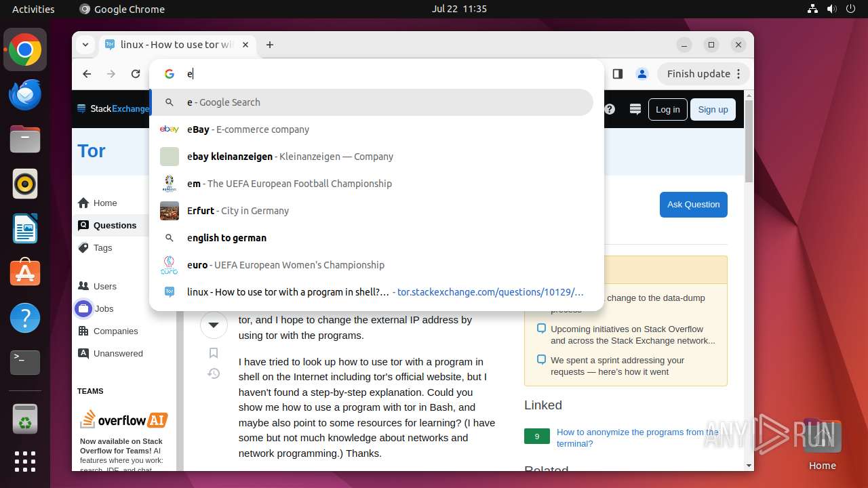The height and width of the screenshot is (488, 868).
Task: Open Rhythmbox music player in dock
Action: click(x=25, y=184)
